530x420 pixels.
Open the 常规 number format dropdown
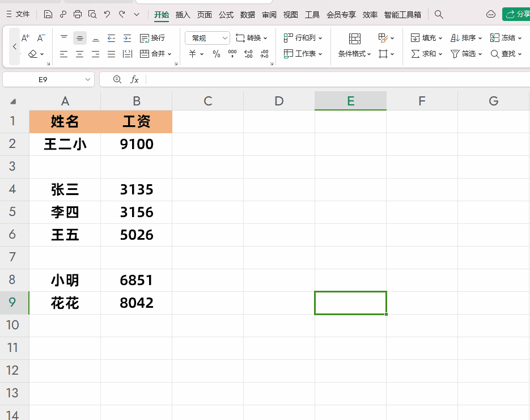(207, 38)
